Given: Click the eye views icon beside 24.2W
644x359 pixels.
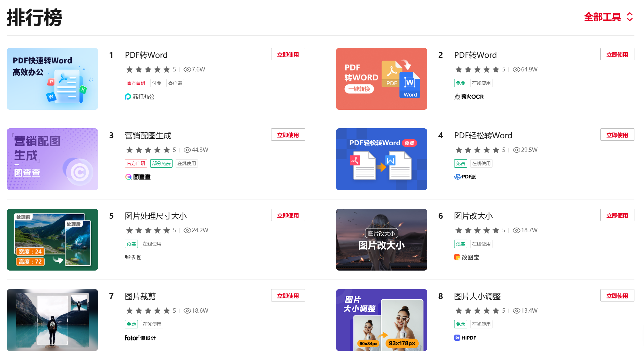Looking at the screenshot, I should click(187, 230).
